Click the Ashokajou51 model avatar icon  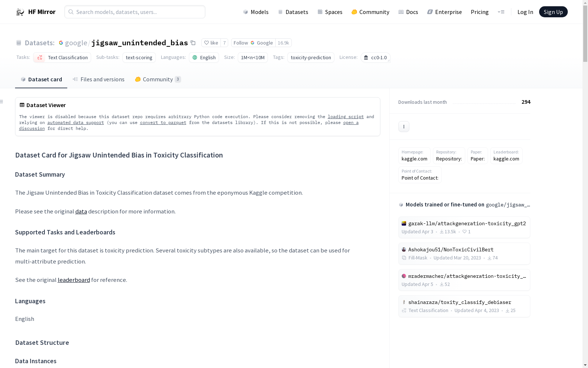[x=404, y=250]
